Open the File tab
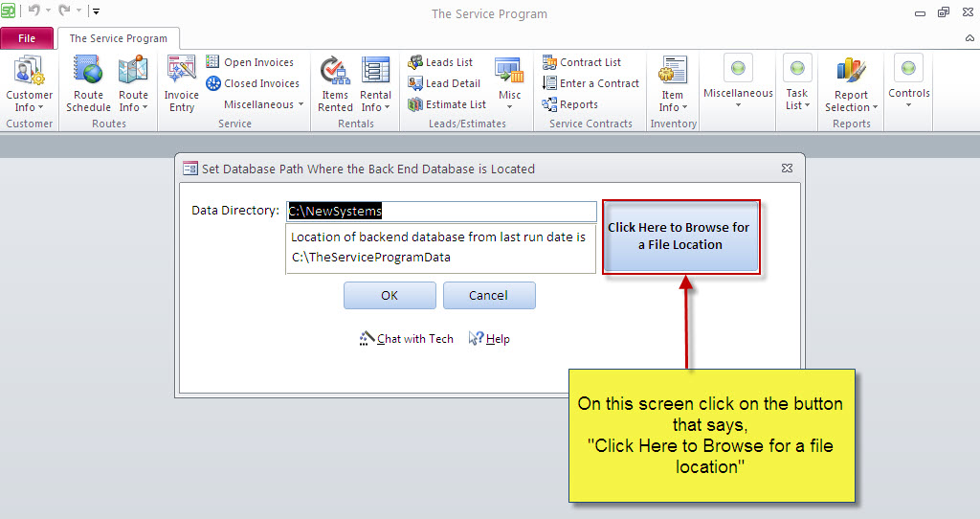 27,38
